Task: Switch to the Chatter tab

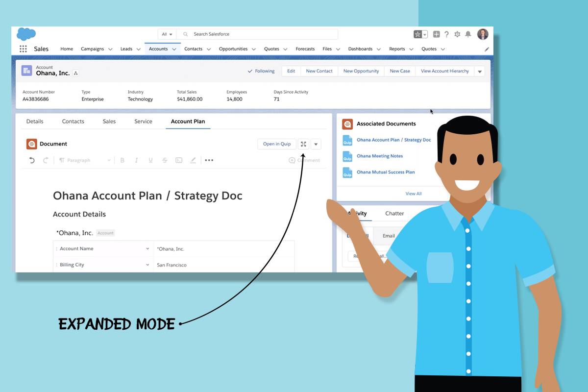Action: pos(394,214)
